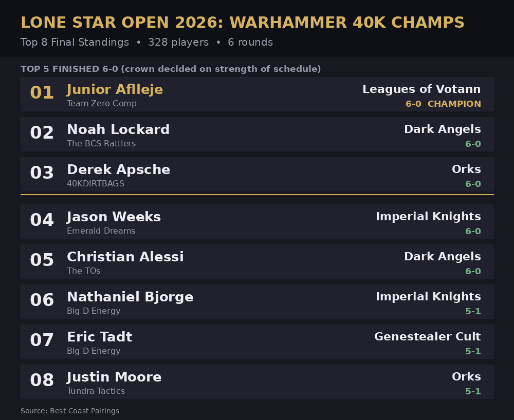Click the Tundra Tactics team name

tap(96, 391)
